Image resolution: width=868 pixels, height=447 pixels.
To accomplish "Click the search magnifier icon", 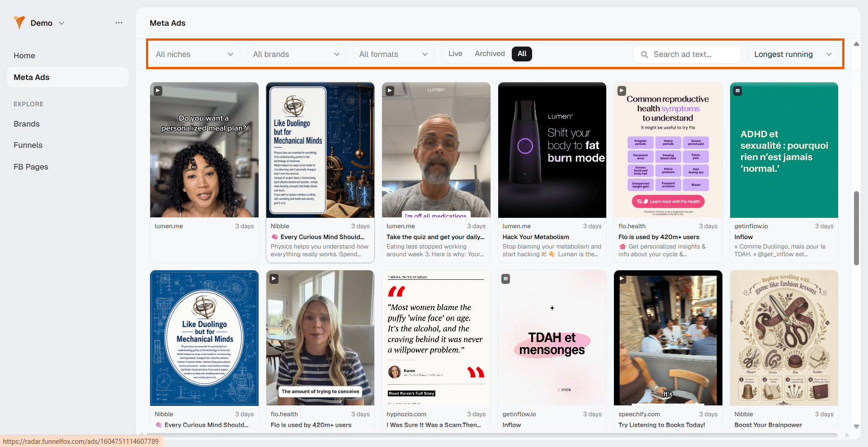I will click(645, 54).
